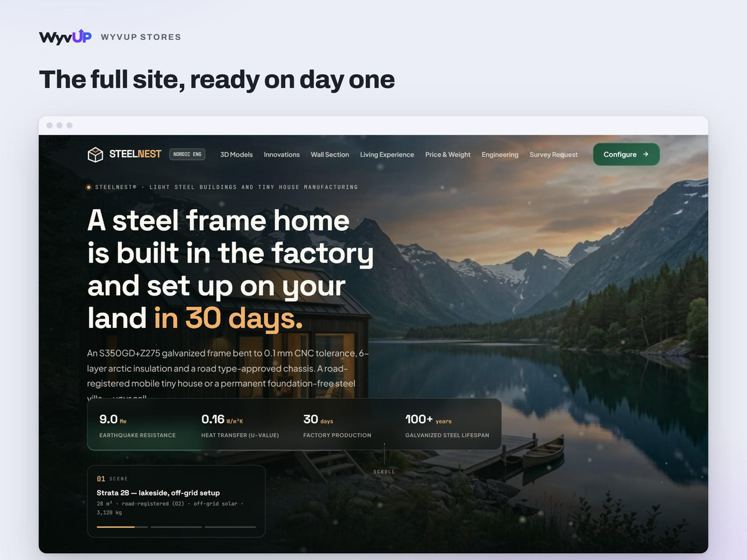Open Survey Request nav link

[553, 154]
